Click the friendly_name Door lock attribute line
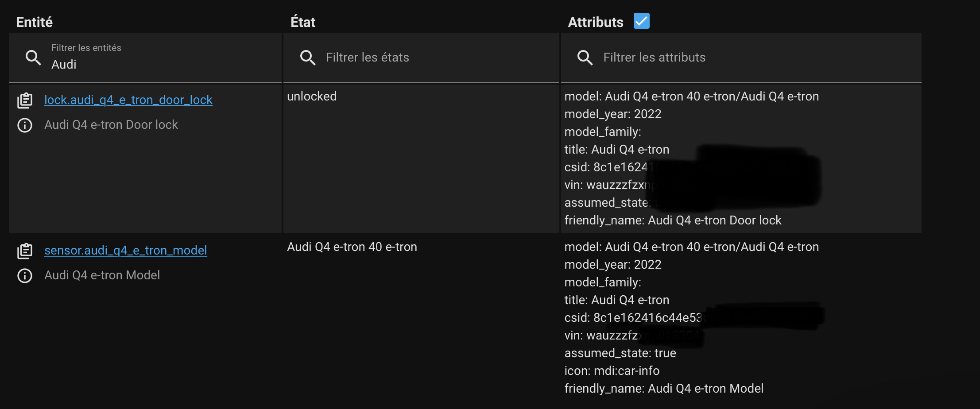The image size is (980, 409). pyautogui.click(x=673, y=220)
